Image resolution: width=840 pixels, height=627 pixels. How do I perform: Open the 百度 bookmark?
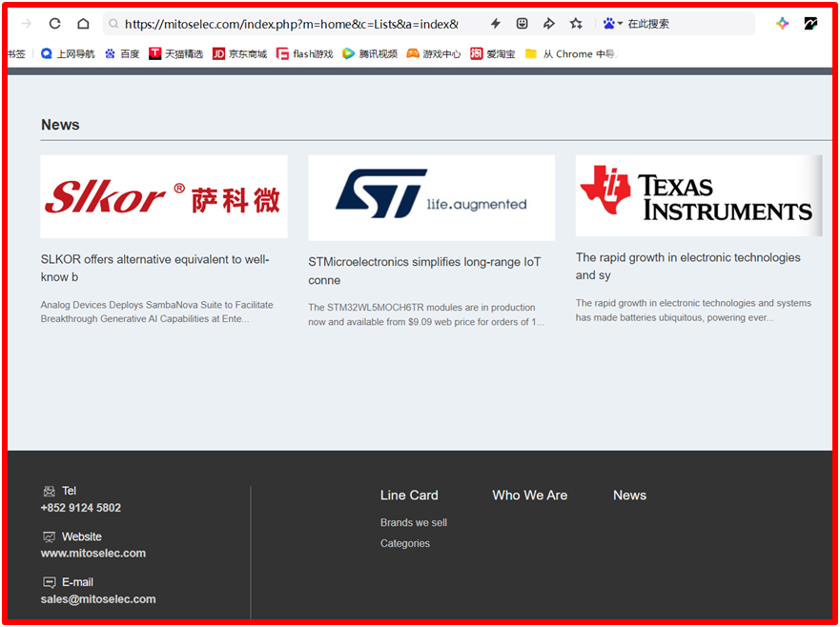tap(122, 54)
